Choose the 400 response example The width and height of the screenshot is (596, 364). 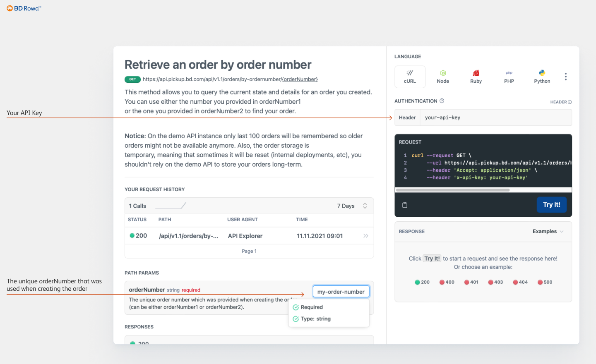[447, 282]
